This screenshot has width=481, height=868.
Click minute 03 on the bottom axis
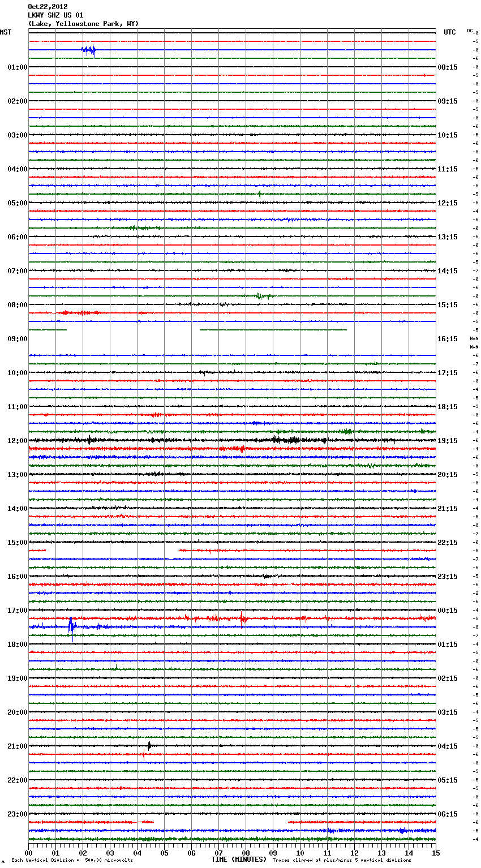pyautogui.click(x=110, y=853)
